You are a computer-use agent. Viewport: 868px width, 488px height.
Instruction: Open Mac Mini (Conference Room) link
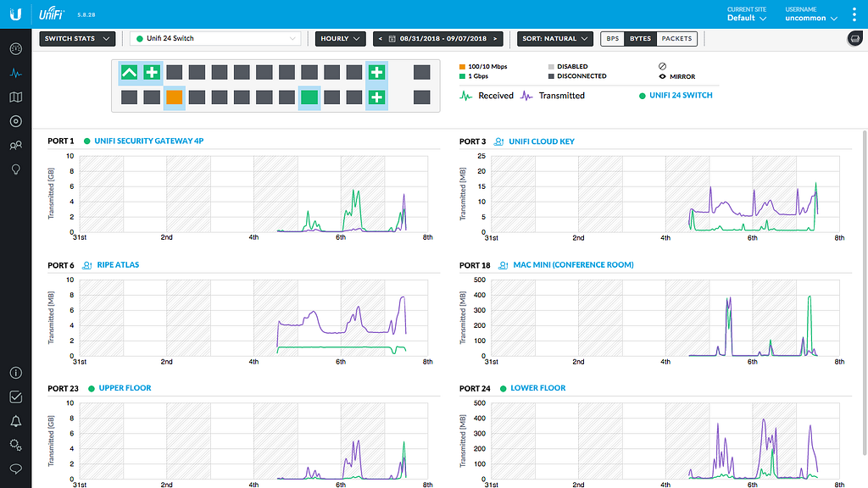point(574,265)
